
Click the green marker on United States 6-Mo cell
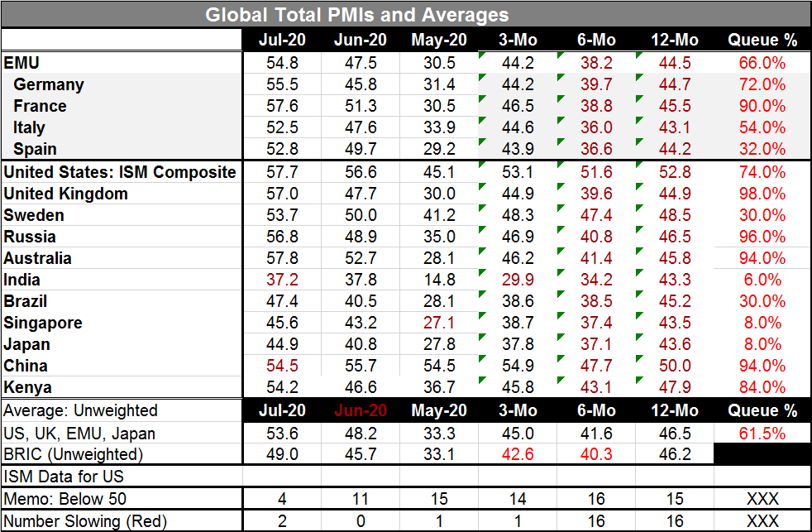coord(561,165)
